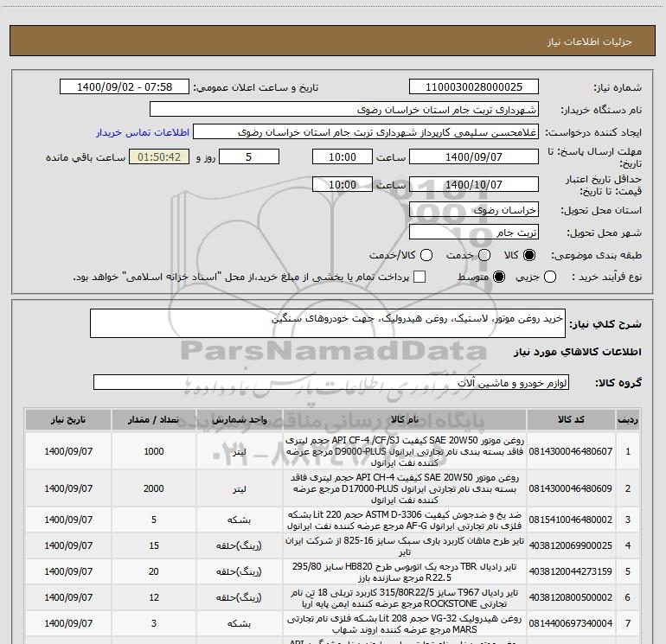This screenshot has height=644, width=666.
Task: Click the D9000-PLUS motor oil product name
Action: coord(405,451)
